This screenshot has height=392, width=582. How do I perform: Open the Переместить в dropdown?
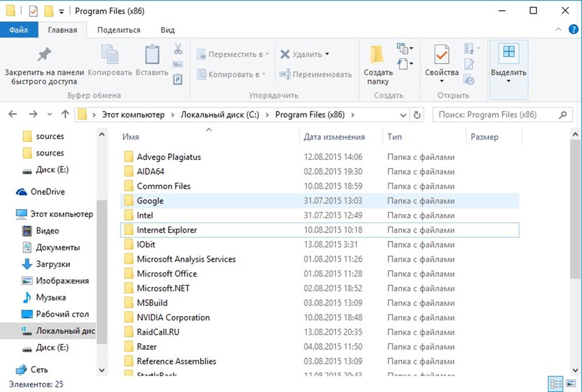267,54
